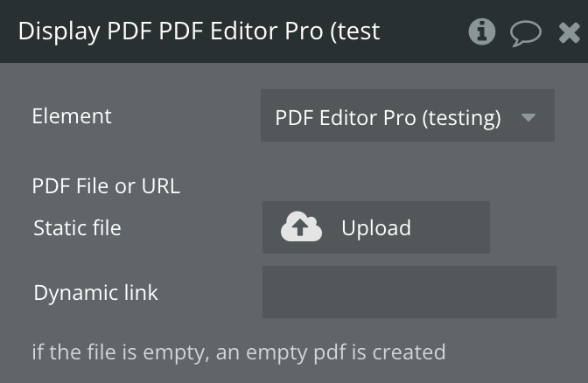Click the panel title 'Display PDF PDF Editor Pro'
Image resolution: width=588 pixels, height=383 pixels.
199,31
